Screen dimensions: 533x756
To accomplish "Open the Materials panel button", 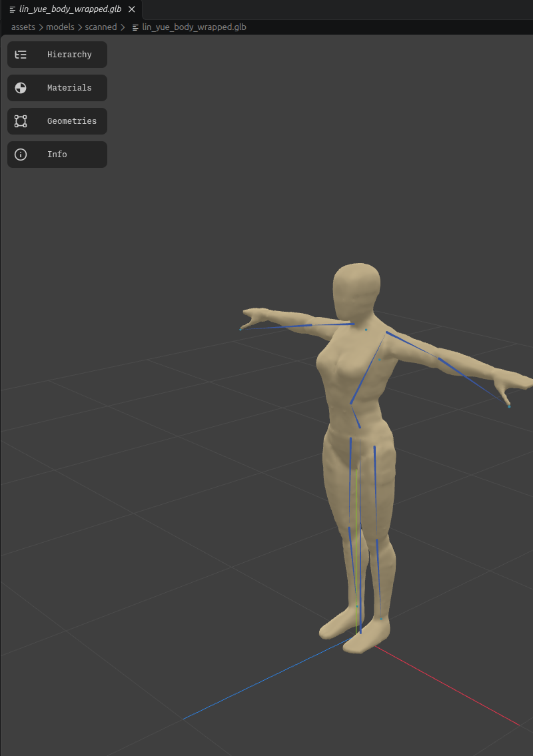I will 57,88.
